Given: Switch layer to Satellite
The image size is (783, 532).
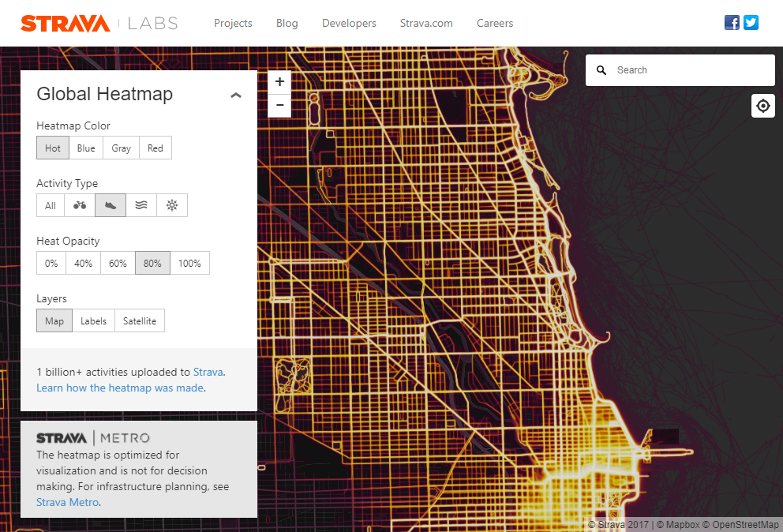Looking at the screenshot, I should (140, 320).
